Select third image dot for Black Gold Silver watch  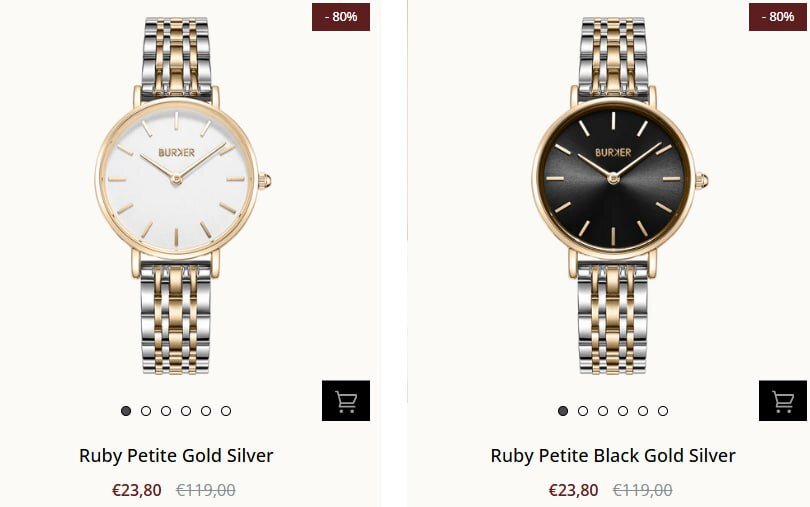pyautogui.click(x=603, y=411)
